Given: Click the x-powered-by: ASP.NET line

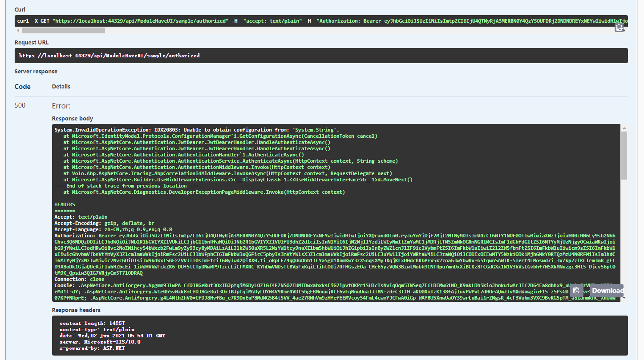Looking at the screenshot, I should pyautogui.click(x=91, y=348).
